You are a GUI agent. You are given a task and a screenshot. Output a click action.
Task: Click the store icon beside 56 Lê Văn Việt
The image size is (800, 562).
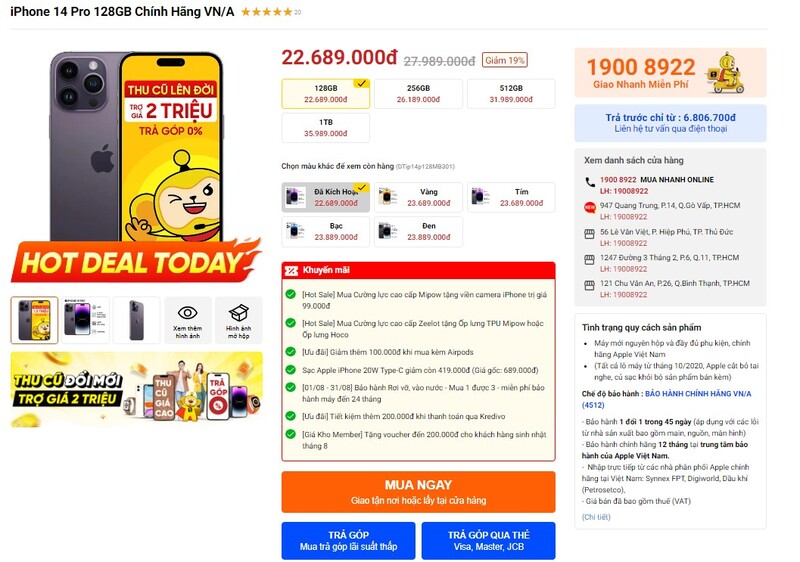(589, 234)
